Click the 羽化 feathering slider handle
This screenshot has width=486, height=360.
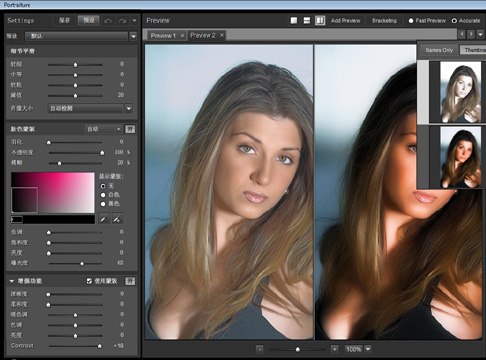click(x=49, y=142)
